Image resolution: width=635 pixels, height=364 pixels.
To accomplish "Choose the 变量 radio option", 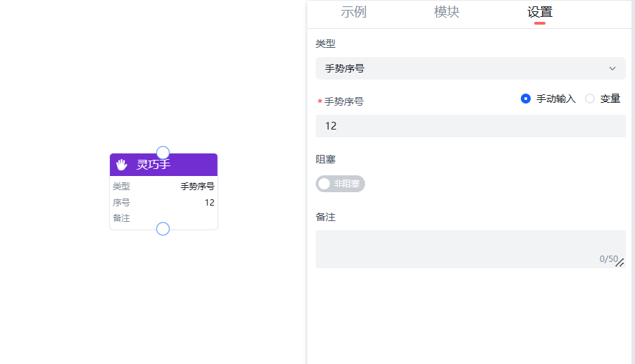I will pos(591,99).
